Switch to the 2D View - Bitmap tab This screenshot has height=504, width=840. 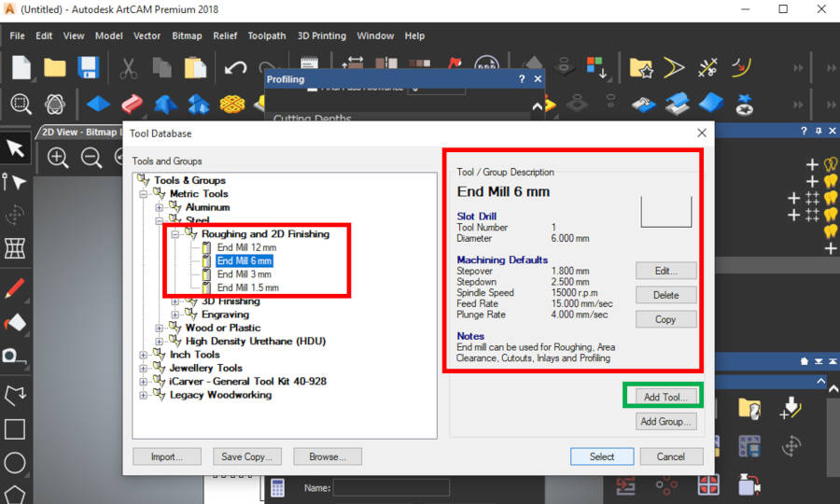point(80,132)
